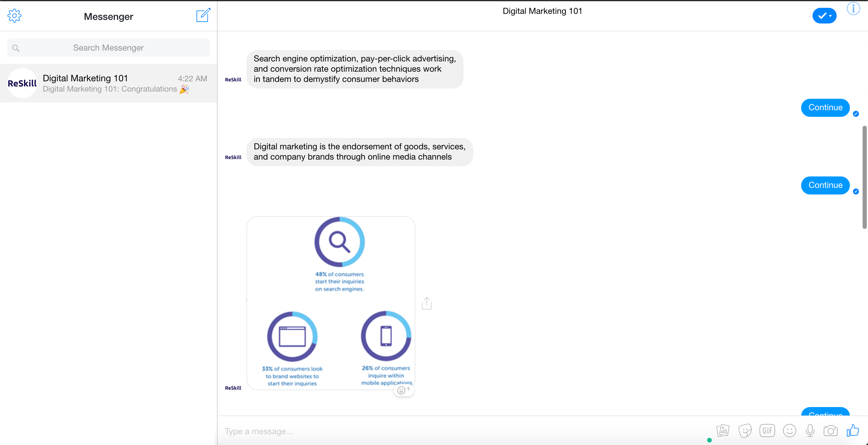Select the Digital Marketing 101 conversation
Image resolution: width=868 pixels, height=445 pixels.
click(108, 83)
